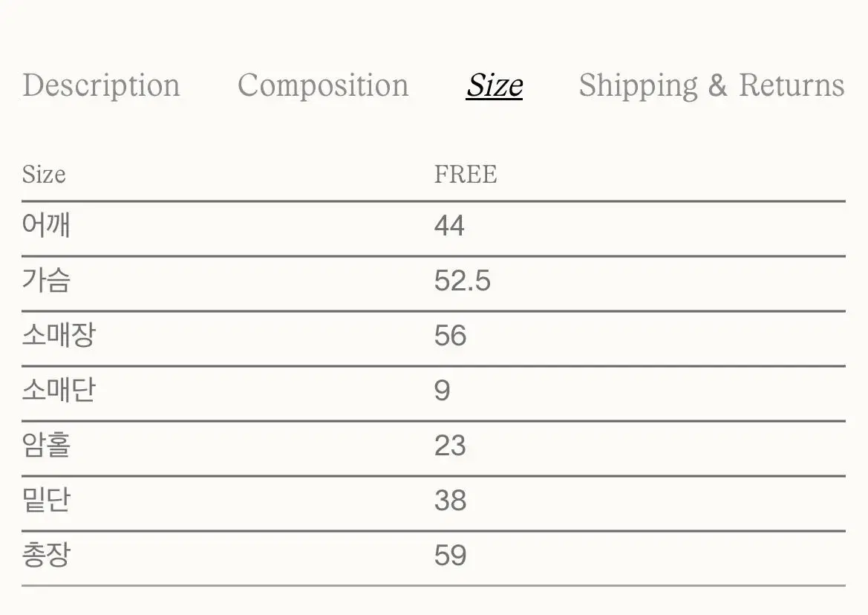Select the 소매단 row label
The width and height of the screenshot is (868, 615).
click(59, 390)
